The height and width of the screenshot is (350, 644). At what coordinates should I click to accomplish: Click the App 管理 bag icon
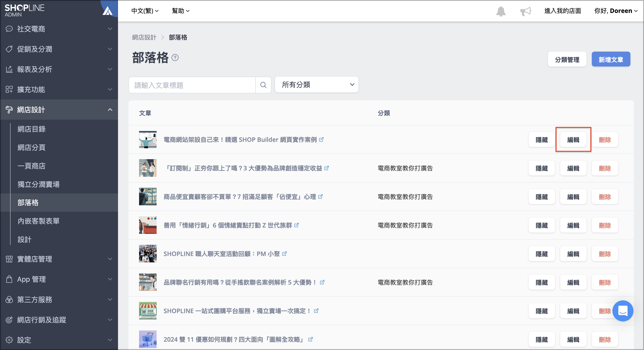point(9,279)
